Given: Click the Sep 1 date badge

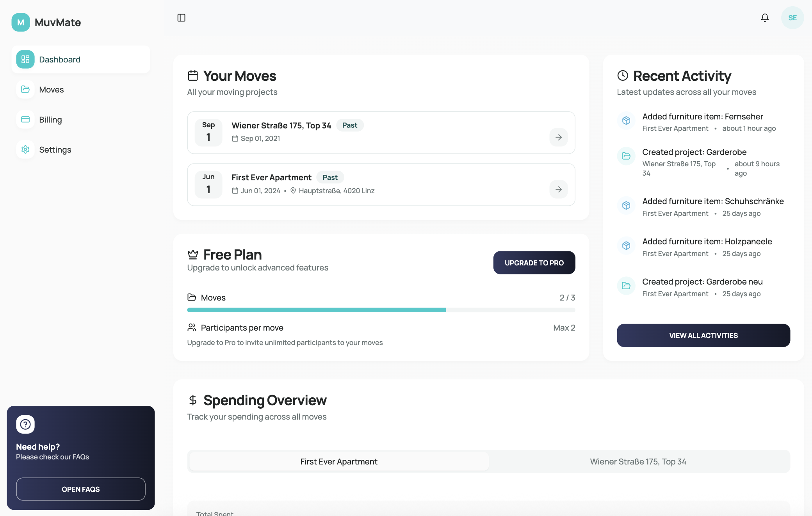Looking at the screenshot, I should pyautogui.click(x=208, y=132).
